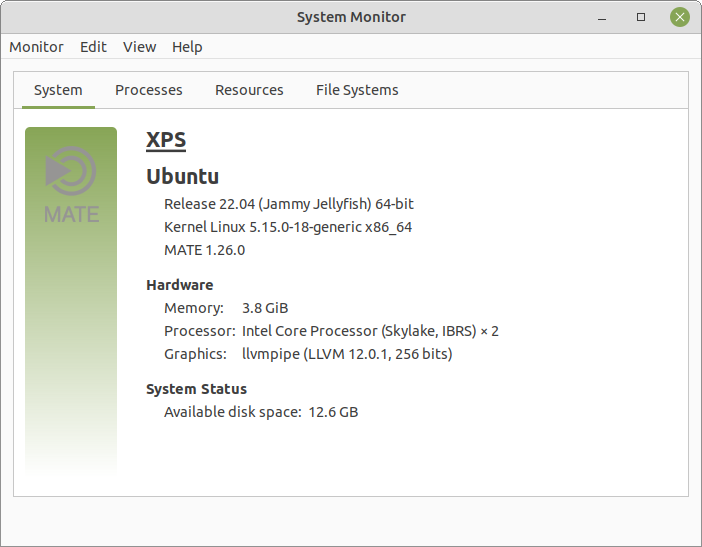The height and width of the screenshot is (547, 702).
Task: Click the 12.6 GB disk space value
Action: (333, 412)
